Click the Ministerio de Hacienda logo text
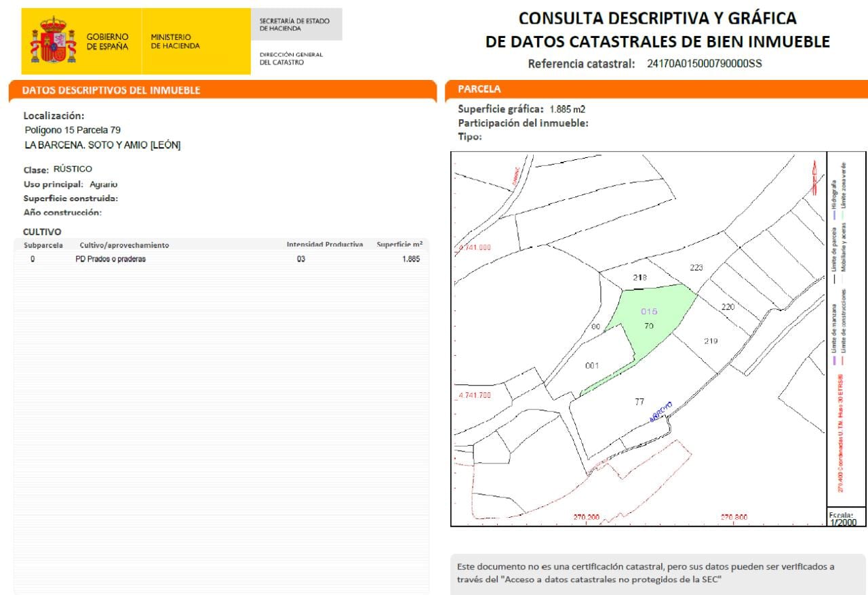 click(x=175, y=41)
